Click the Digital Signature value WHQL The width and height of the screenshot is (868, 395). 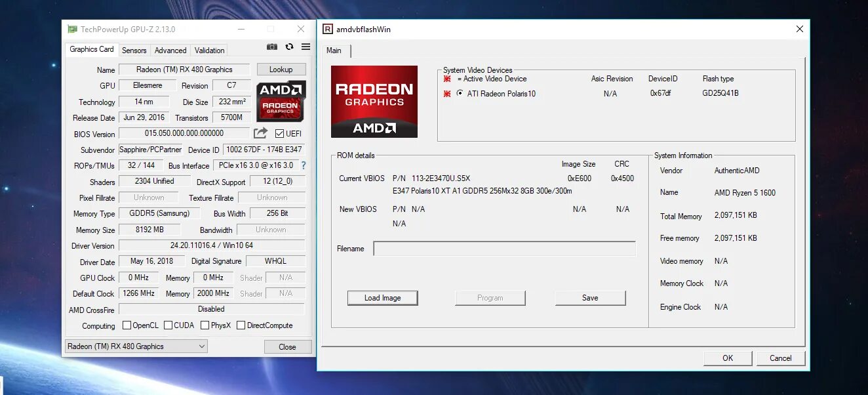275,261
